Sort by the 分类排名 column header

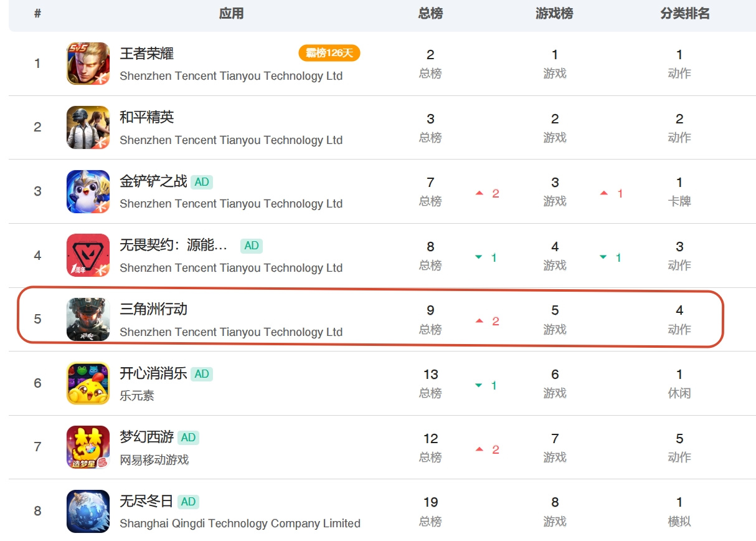(x=685, y=14)
